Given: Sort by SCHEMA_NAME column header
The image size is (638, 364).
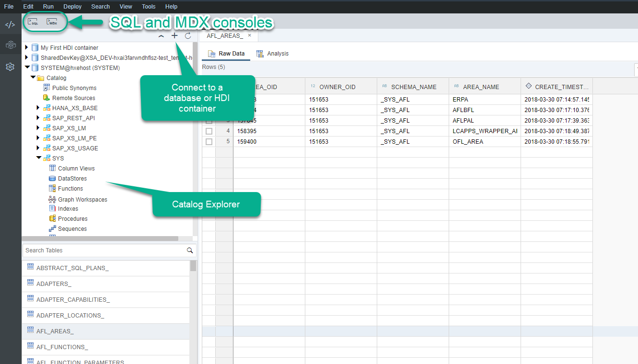Looking at the screenshot, I should point(413,87).
